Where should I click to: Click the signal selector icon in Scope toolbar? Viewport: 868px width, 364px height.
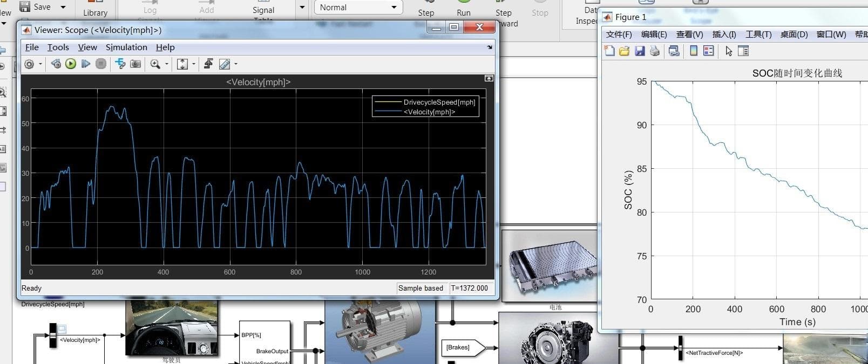click(x=120, y=64)
